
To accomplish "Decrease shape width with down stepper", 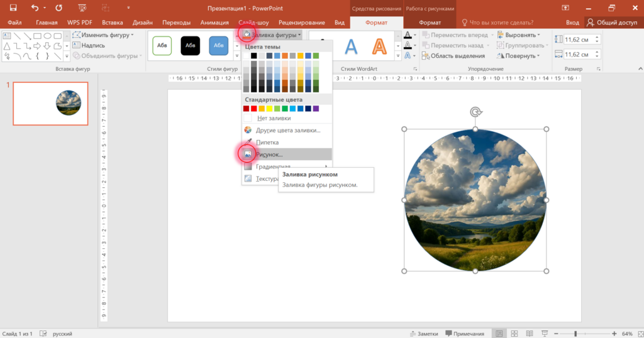I will tap(597, 57).
